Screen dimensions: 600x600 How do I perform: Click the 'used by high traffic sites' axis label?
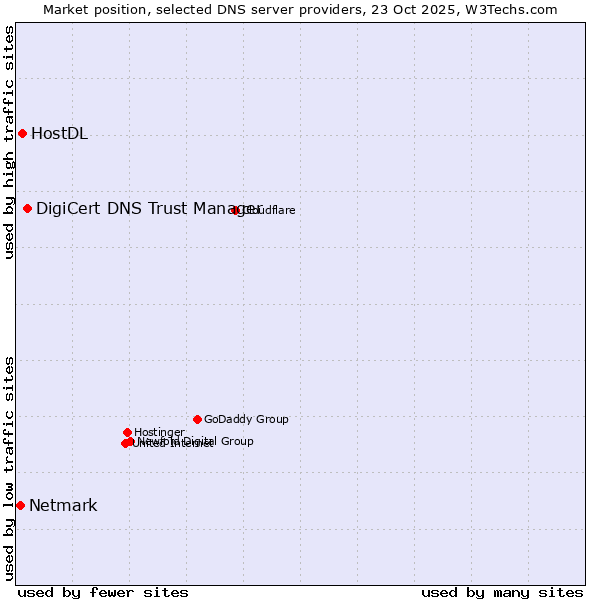tap(9, 142)
